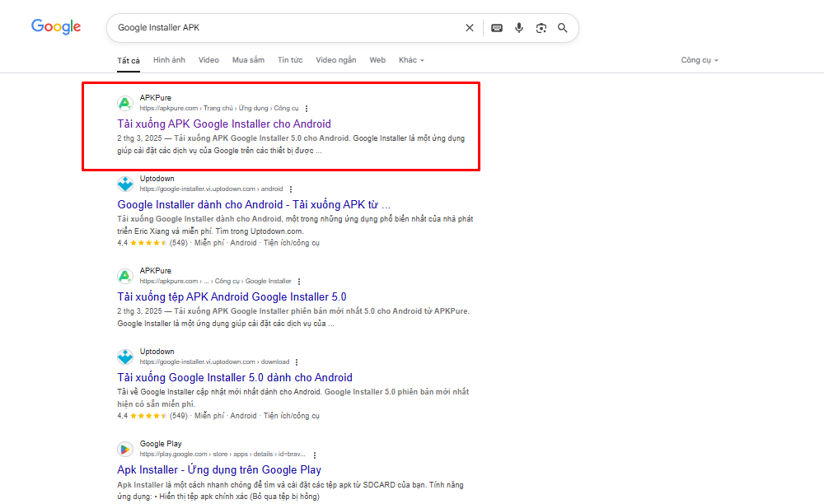
Task: Start voice search with the microphone
Action: click(519, 28)
